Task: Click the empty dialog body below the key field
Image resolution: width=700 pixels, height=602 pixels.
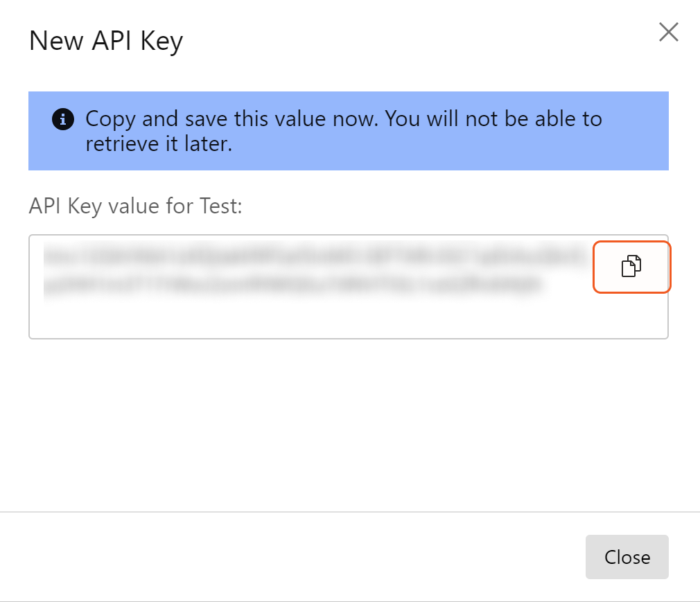Action: click(347, 423)
